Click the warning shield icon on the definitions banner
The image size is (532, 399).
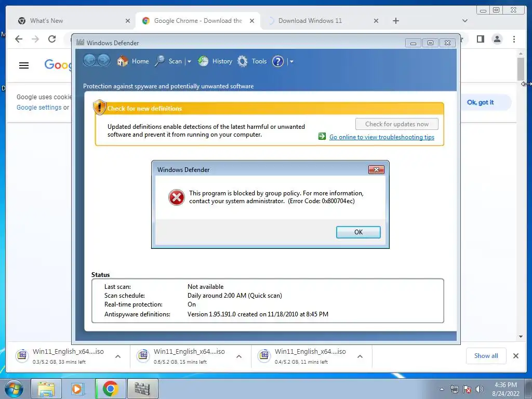(x=99, y=107)
